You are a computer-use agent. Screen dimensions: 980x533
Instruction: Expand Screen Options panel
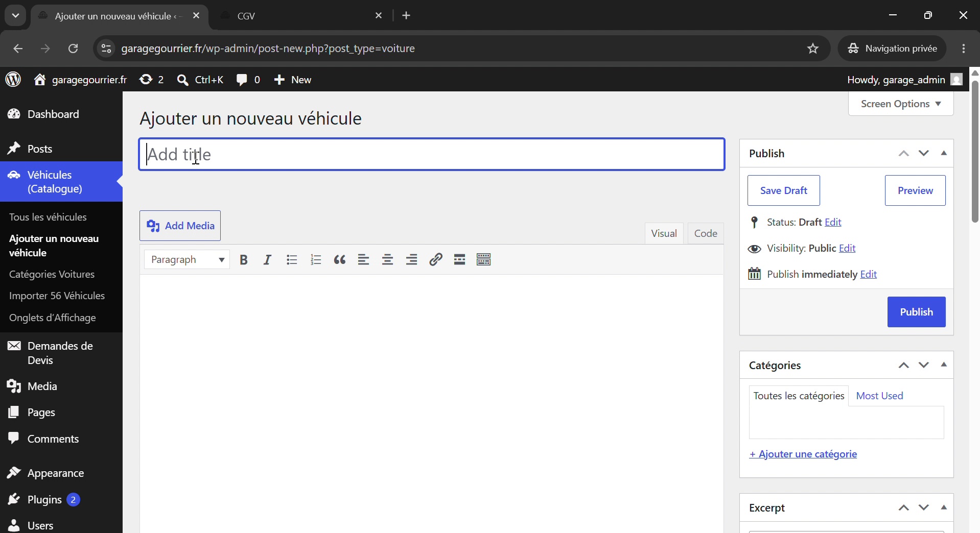(x=901, y=104)
